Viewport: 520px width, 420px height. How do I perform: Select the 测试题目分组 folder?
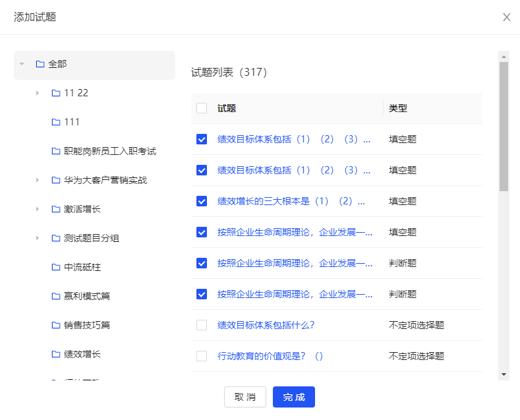pos(91,238)
